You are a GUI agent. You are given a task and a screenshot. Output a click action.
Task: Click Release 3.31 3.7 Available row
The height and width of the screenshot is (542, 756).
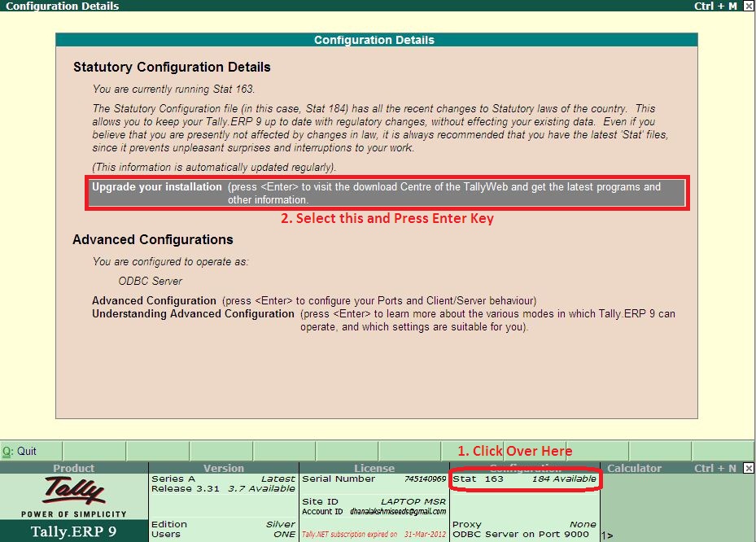223,488
